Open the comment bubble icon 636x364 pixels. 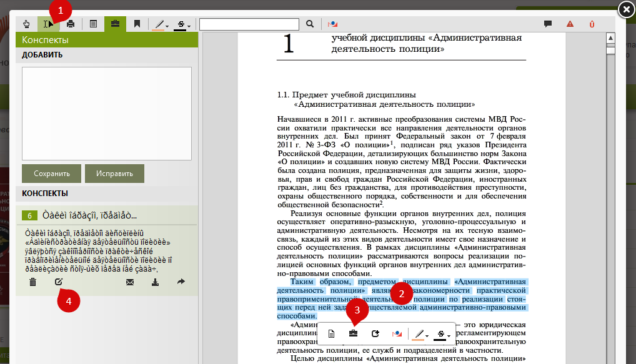pos(548,24)
